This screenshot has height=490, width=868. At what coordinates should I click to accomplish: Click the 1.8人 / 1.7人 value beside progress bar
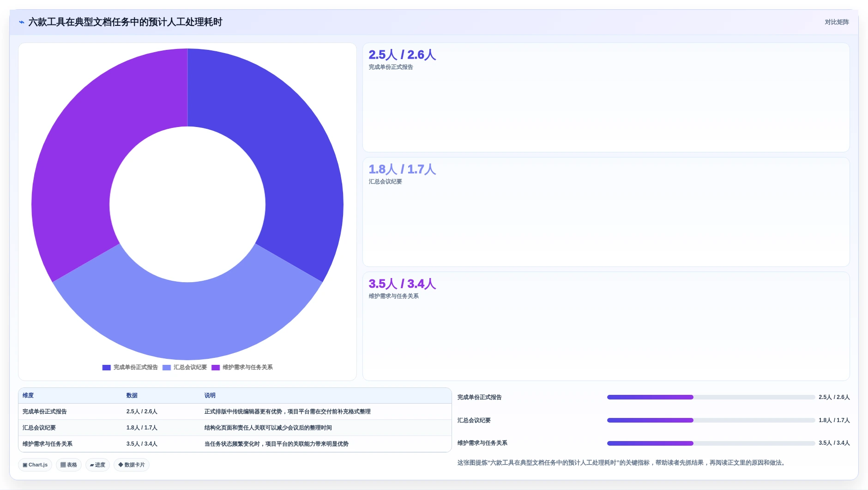[834, 420]
